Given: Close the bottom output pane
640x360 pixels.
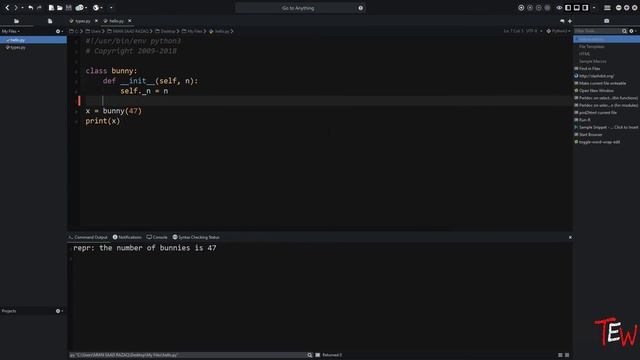Looking at the screenshot, I should pos(570,237).
